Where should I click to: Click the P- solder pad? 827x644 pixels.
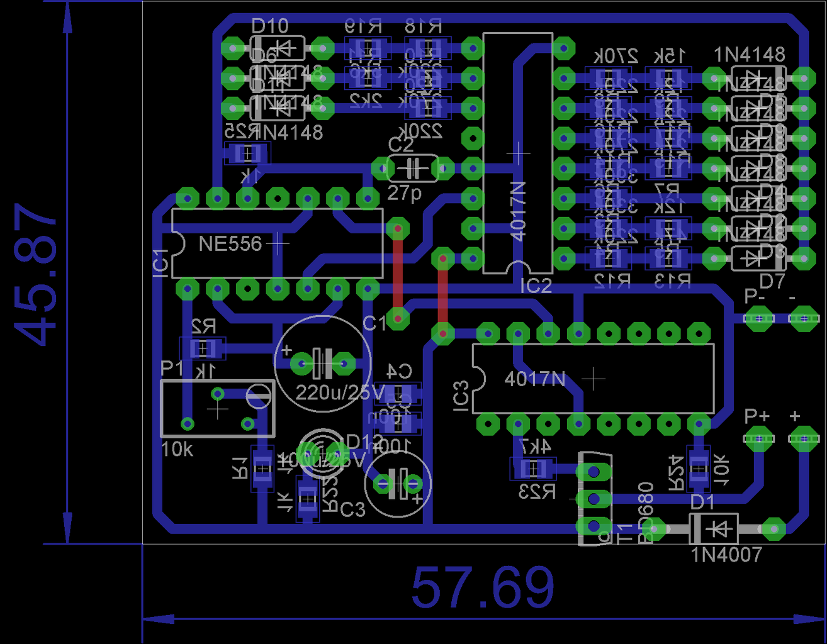[758, 318]
